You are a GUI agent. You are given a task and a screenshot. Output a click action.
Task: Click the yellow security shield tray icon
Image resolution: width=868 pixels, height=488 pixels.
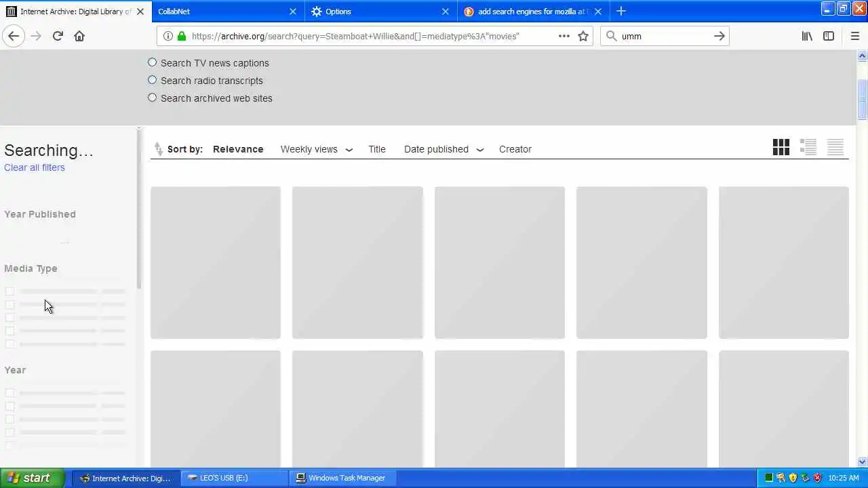(x=793, y=478)
